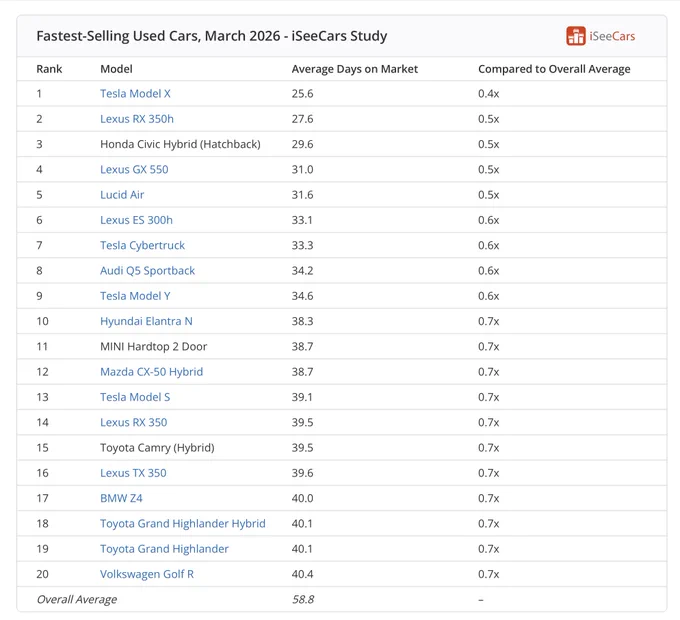This screenshot has width=680, height=620.
Task: Click the Compared to Overall Average header
Action: tap(554, 69)
